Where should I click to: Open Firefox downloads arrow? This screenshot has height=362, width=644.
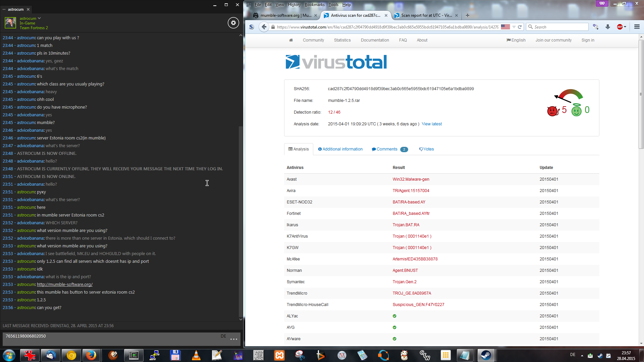point(607,27)
